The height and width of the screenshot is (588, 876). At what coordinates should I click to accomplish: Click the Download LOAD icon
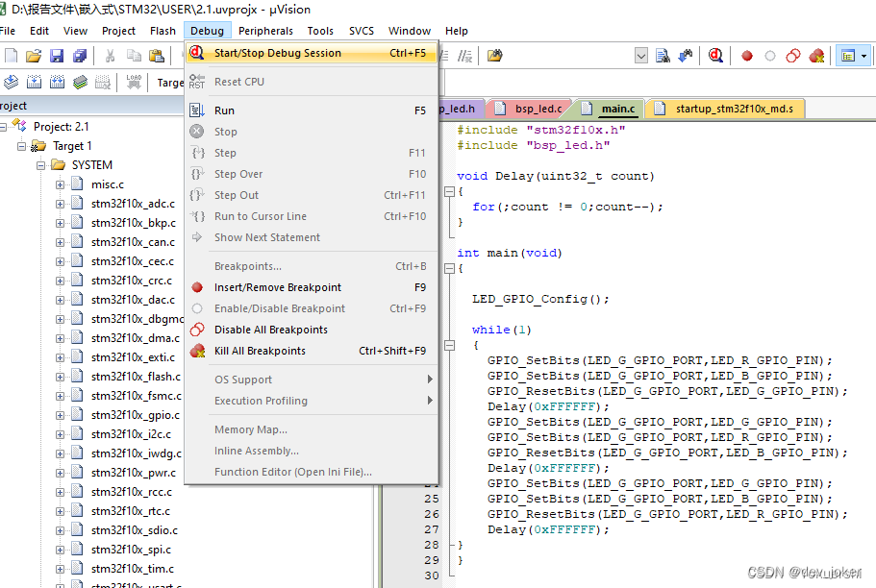coord(134,82)
